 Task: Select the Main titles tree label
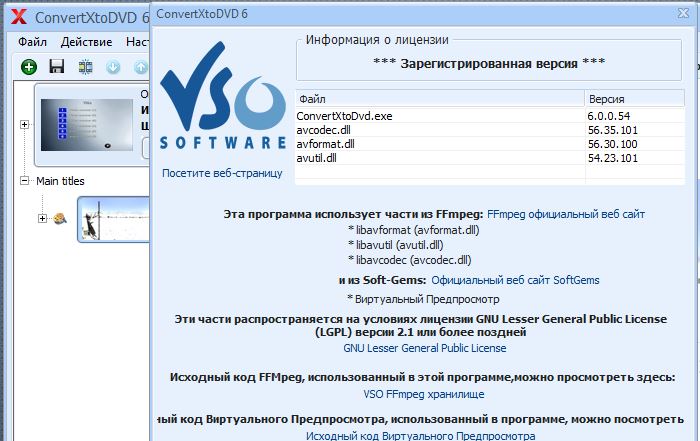coord(60,181)
